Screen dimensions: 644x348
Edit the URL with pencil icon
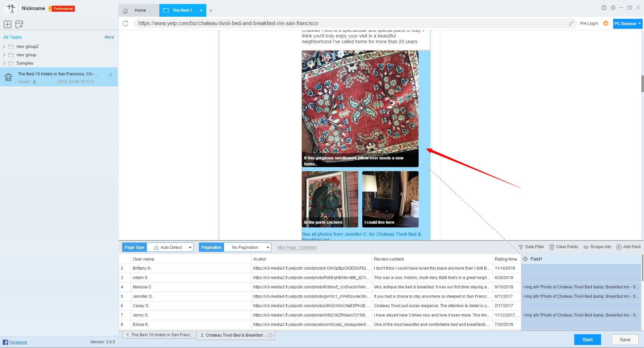click(x=571, y=23)
